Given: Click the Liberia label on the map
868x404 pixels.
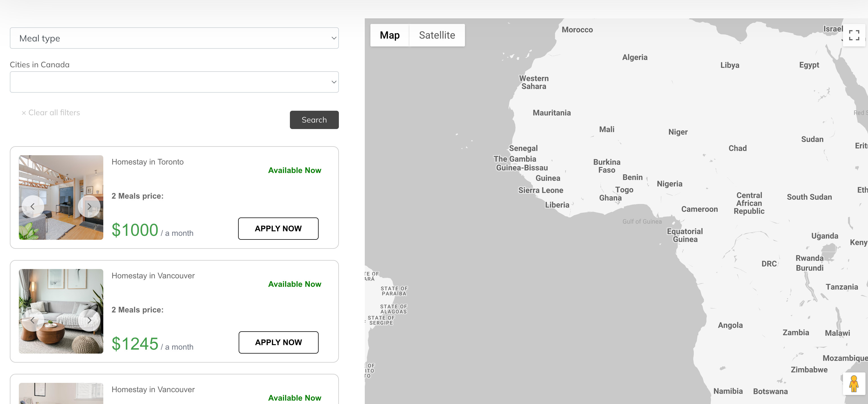Looking at the screenshot, I should tap(557, 205).
